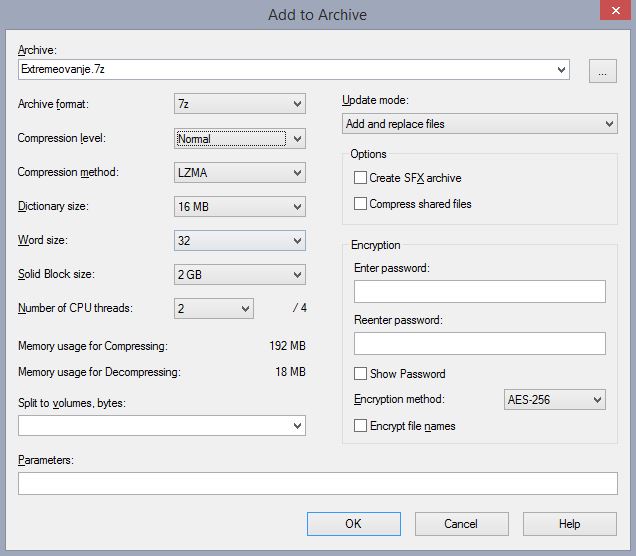Viewport: 636px width, 556px height.
Task: Toggle Compress shared files checkbox
Action: coord(361,204)
